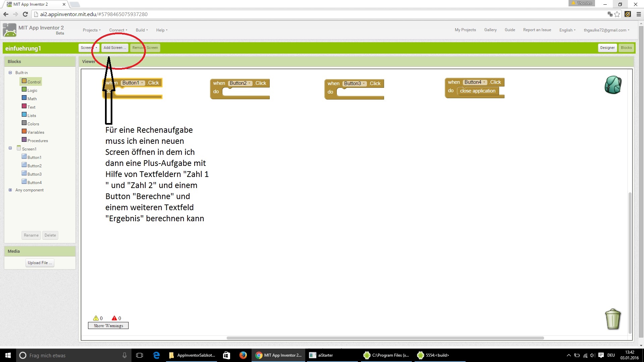The width and height of the screenshot is (644, 362).
Task: Switch to the MIT App Inventor 2 browser tab
Action: [35, 4]
